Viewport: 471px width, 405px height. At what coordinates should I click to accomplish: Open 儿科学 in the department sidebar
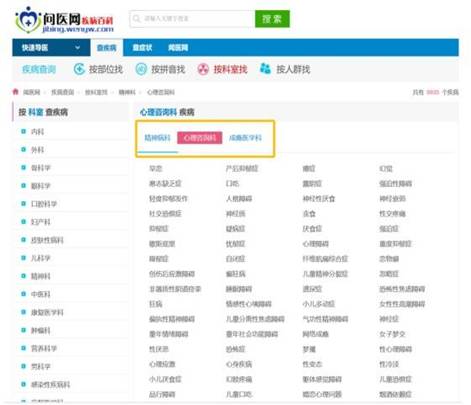click(x=41, y=258)
